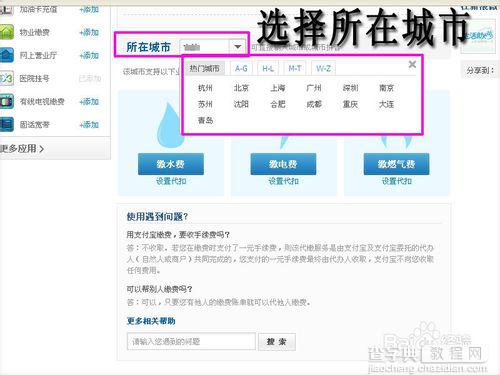Select city 杭州
500x375 pixels.
click(205, 88)
